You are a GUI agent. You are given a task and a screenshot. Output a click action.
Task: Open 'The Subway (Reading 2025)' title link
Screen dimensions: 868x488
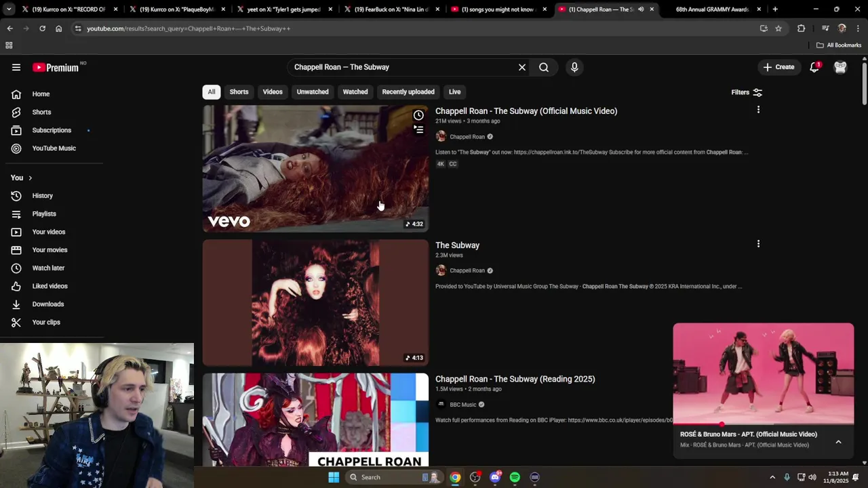coord(515,379)
